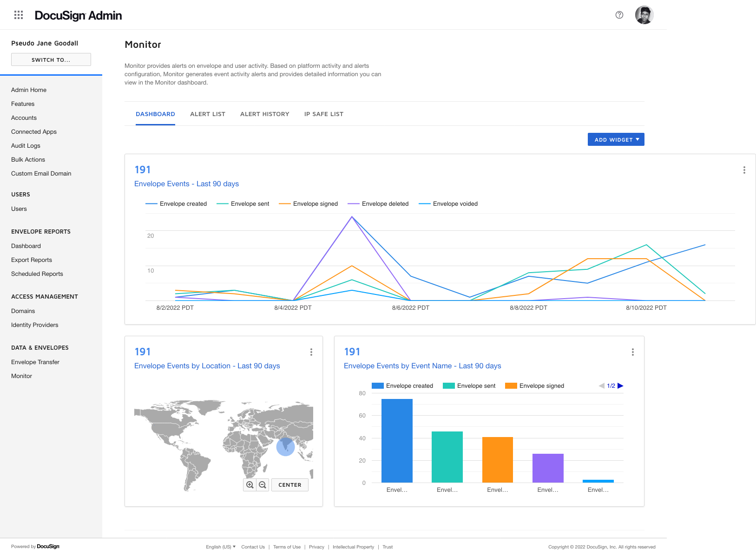
Task: Open Scheduled Reports in the sidebar
Action: [x=37, y=274]
